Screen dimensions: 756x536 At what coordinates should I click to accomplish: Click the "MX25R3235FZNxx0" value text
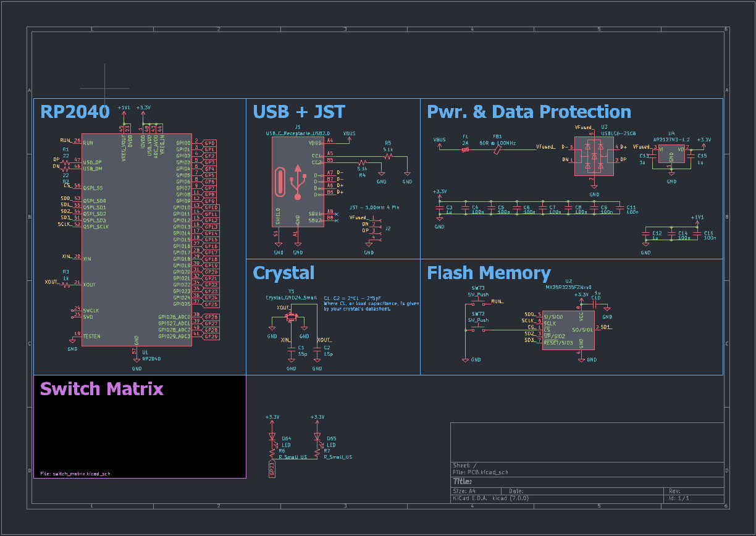click(x=568, y=287)
